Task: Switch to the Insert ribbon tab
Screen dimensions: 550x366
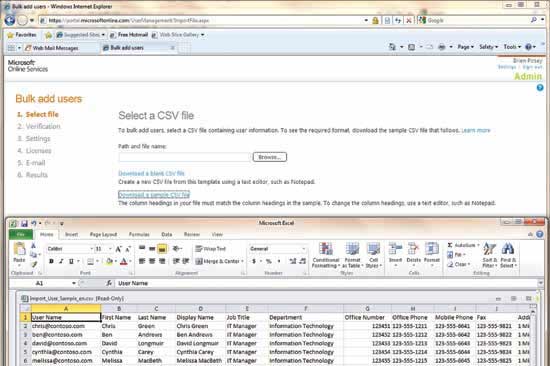Action: (x=71, y=234)
